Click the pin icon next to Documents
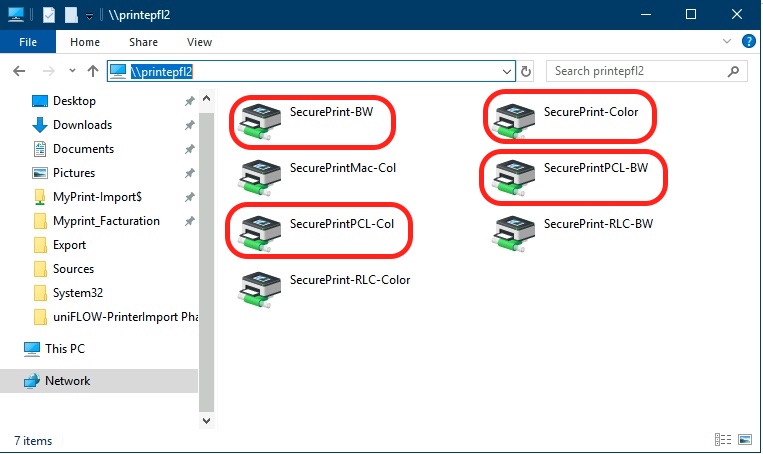The image size is (763, 454). pyautogui.click(x=189, y=149)
